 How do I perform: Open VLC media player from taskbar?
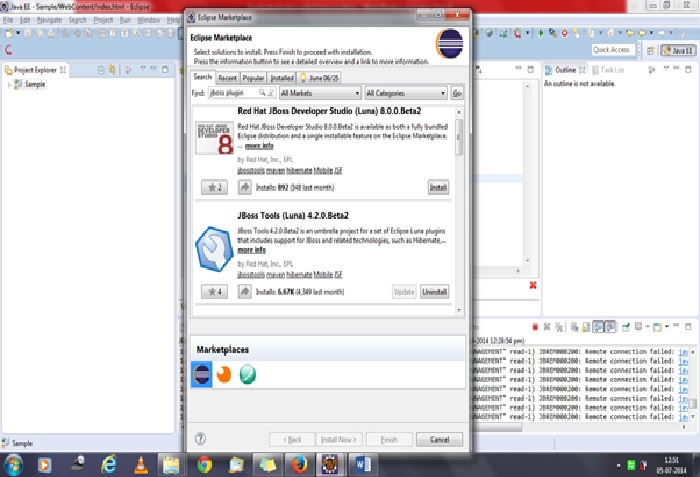(x=141, y=465)
